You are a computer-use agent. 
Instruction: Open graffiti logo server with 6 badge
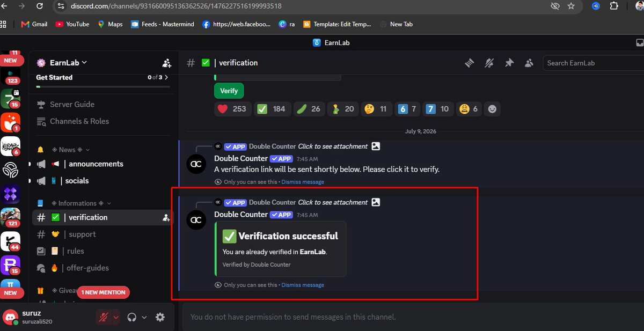[x=11, y=146]
